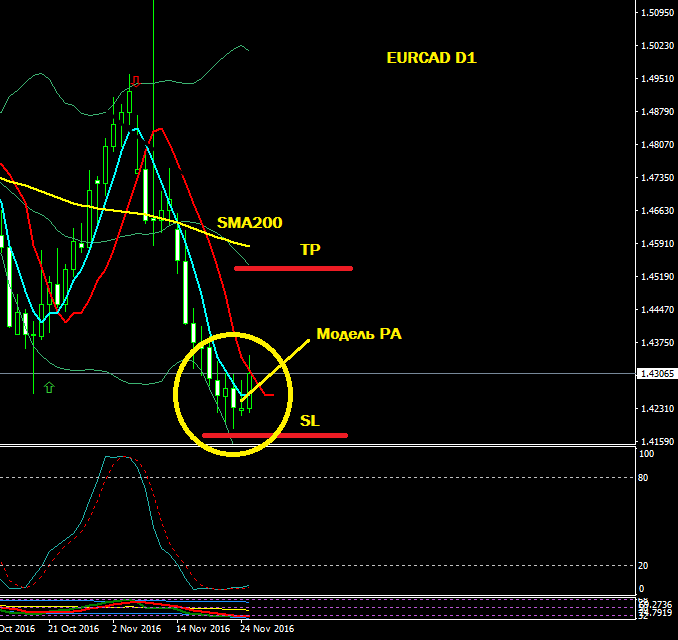Select the EURCAD D1 chart label
The image size is (678, 640).
(431, 58)
